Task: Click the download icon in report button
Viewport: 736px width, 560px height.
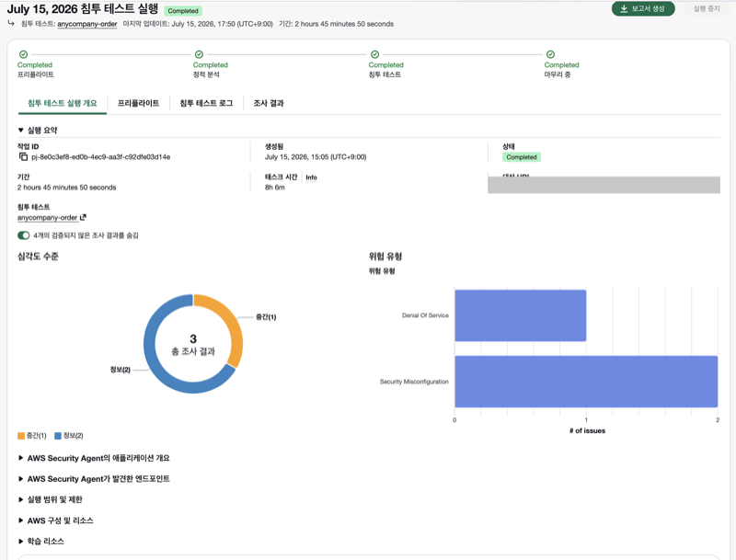Action: tap(624, 8)
